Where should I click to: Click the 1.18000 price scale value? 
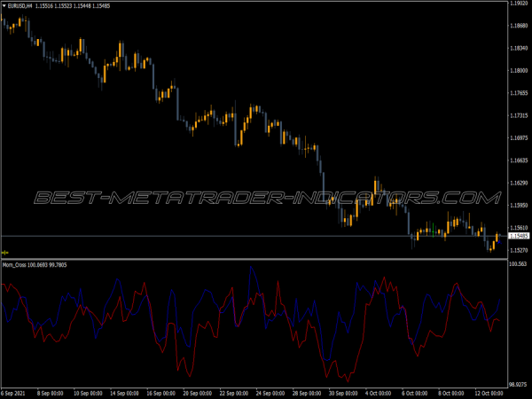click(519, 71)
